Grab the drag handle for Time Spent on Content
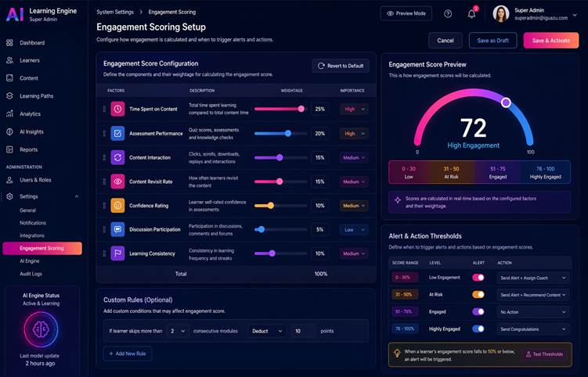This screenshot has height=377, width=588. tap(104, 109)
